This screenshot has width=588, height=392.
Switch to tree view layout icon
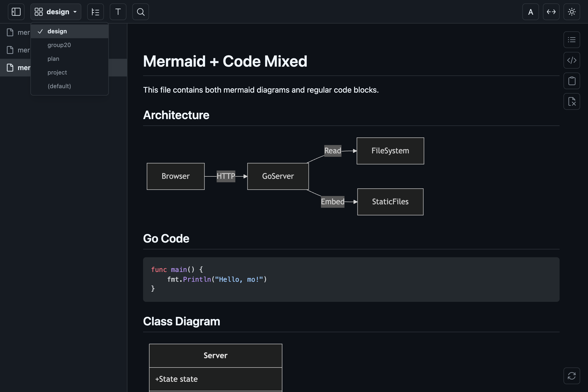point(96,12)
